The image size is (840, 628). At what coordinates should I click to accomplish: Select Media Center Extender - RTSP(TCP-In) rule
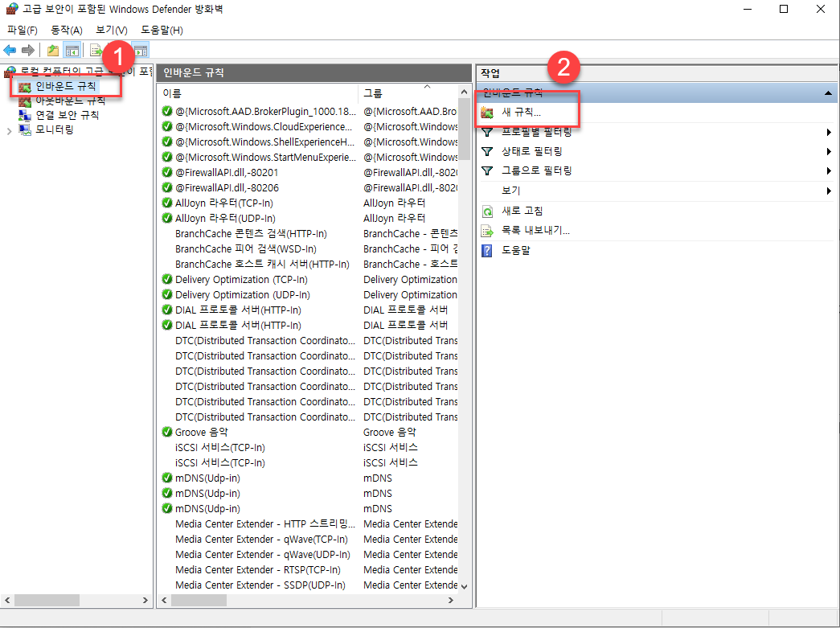[x=258, y=569]
